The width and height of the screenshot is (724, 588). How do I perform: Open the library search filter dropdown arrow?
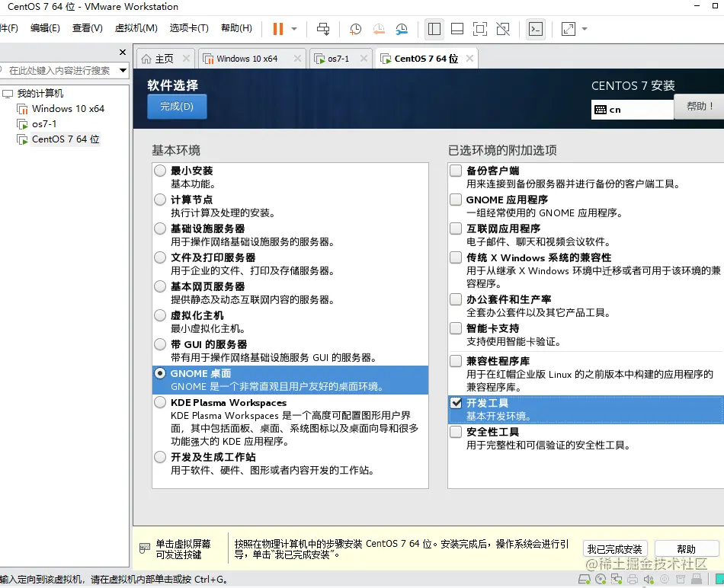(123, 71)
